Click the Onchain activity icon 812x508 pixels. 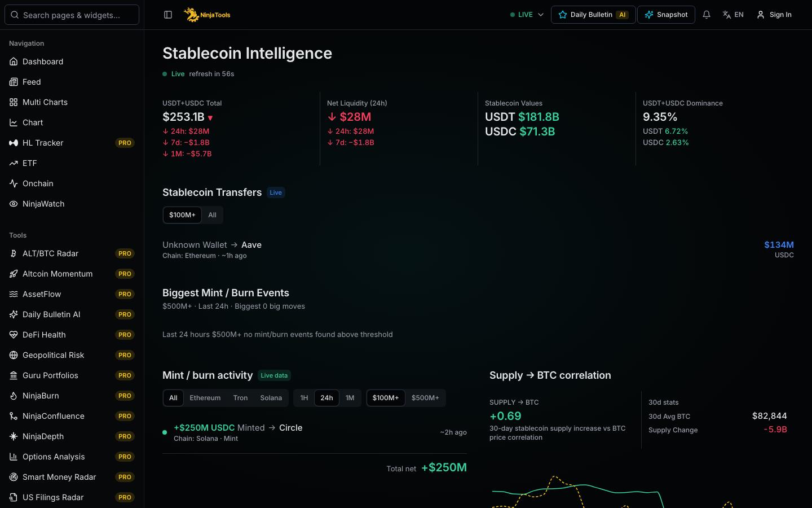point(14,183)
